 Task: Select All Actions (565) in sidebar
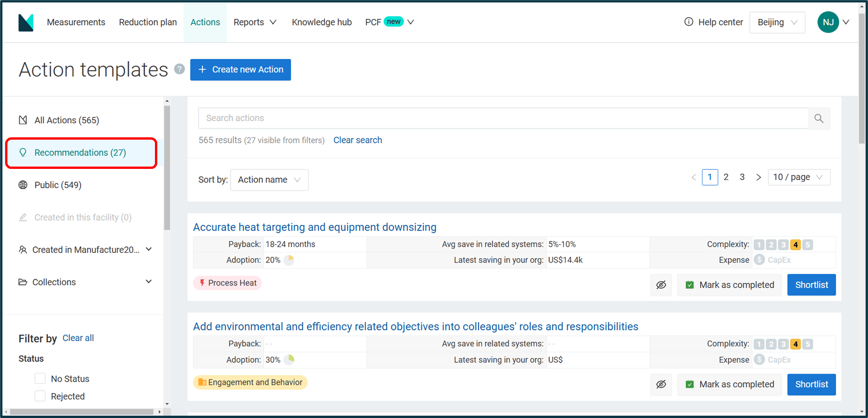point(66,120)
